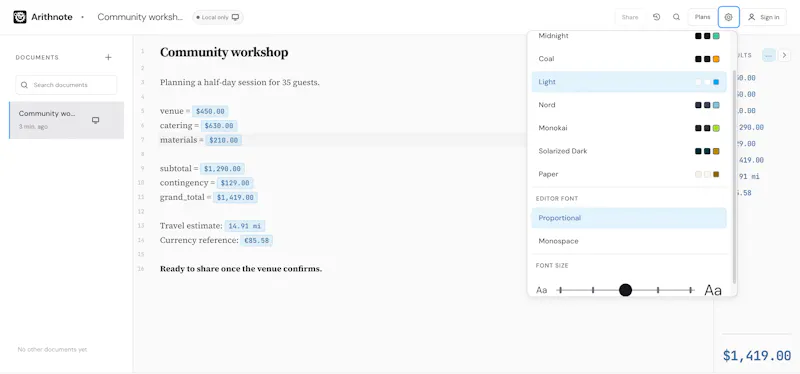The width and height of the screenshot is (800, 374).
Task: Focus the Search documents field
Action: tap(66, 85)
